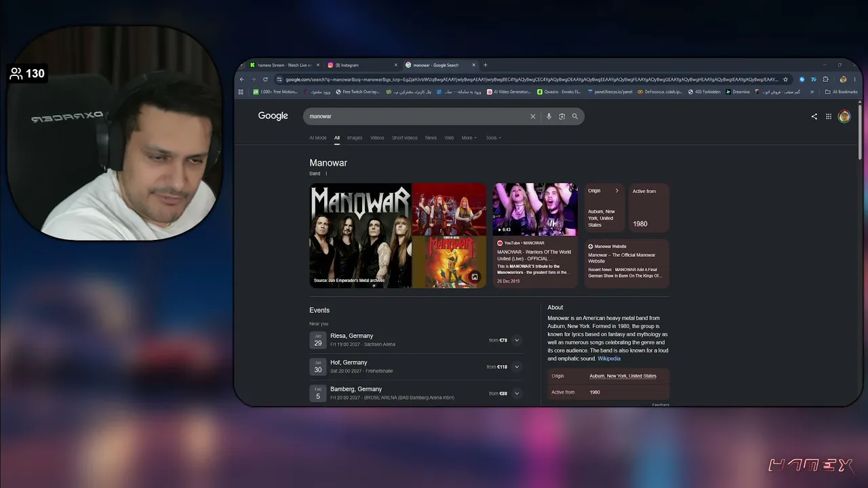Close the manowar Google Search tab
The height and width of the screenshot is (488, 868).
(473, 65)
